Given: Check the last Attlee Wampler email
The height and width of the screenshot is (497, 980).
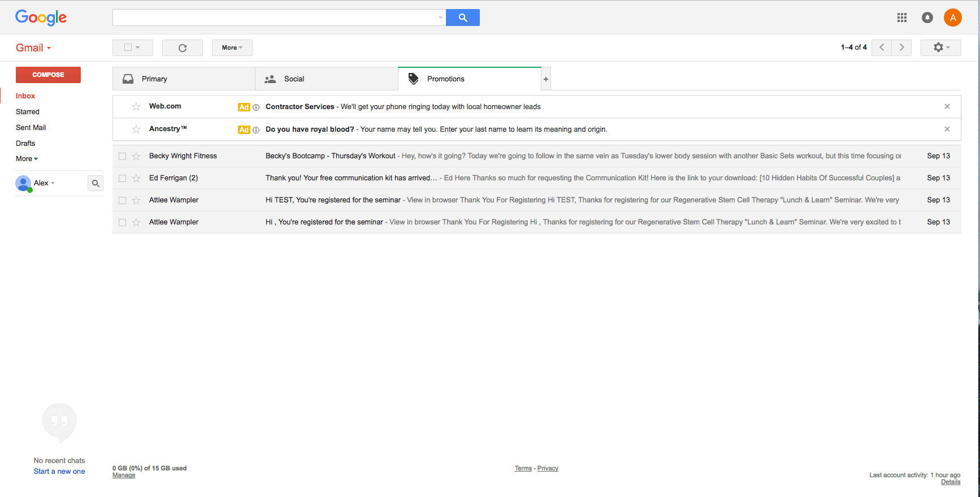Looking at the screenshot, I should click(122, 222).
